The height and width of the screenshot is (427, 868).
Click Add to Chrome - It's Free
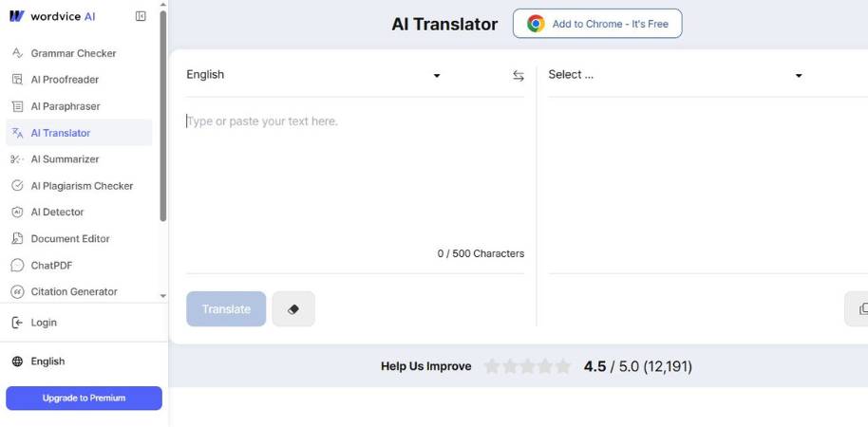pyautogui.click(x=597, y=24)
